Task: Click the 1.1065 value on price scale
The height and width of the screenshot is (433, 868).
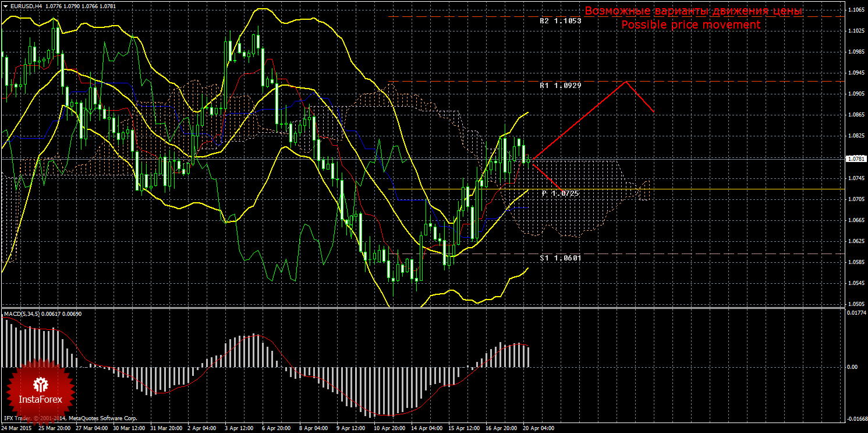Action: 855,10
